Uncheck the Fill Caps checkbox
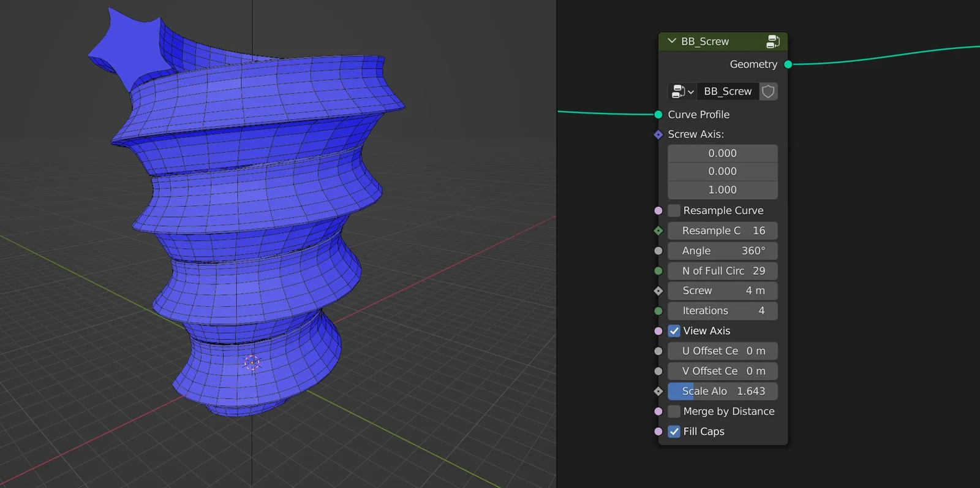The image size is (980, 488). [674, 432]
